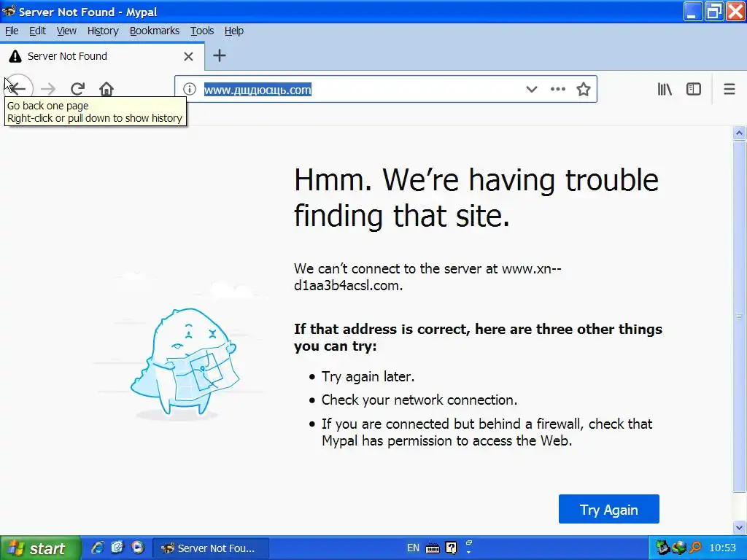747x560 pixels.
Task: Click first system tray icon
Action: click(662, 548)
